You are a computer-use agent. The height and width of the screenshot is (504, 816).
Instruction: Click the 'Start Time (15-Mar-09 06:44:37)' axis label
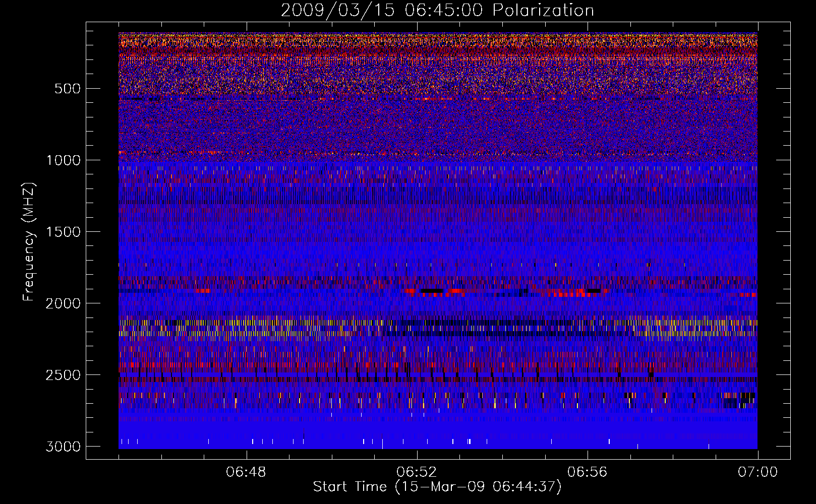437,487
